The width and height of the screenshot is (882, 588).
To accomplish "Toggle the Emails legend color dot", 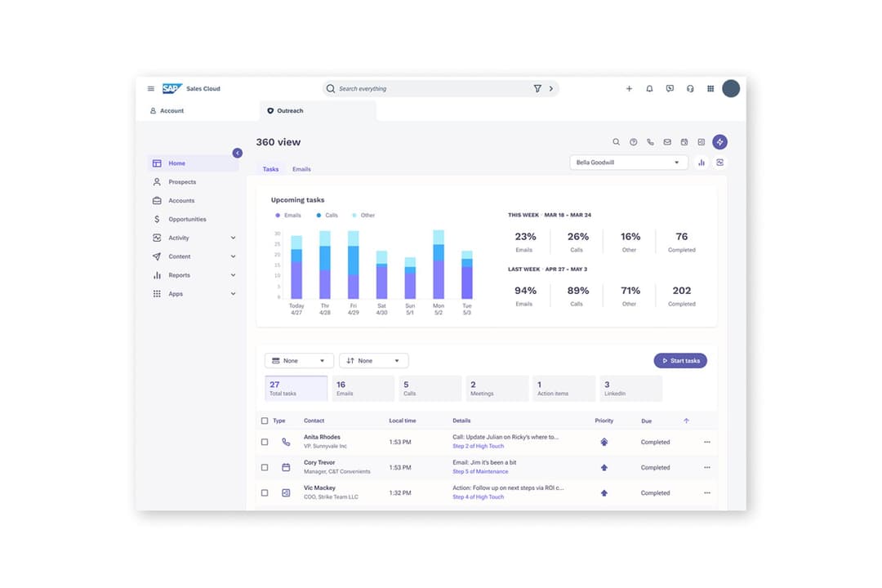I will [x=278, y=215].
